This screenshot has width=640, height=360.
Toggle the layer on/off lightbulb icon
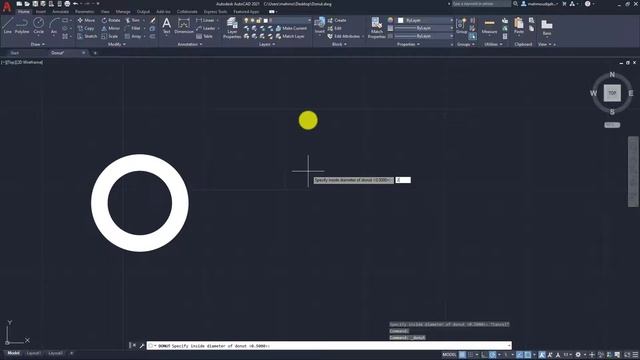[246, 20]
